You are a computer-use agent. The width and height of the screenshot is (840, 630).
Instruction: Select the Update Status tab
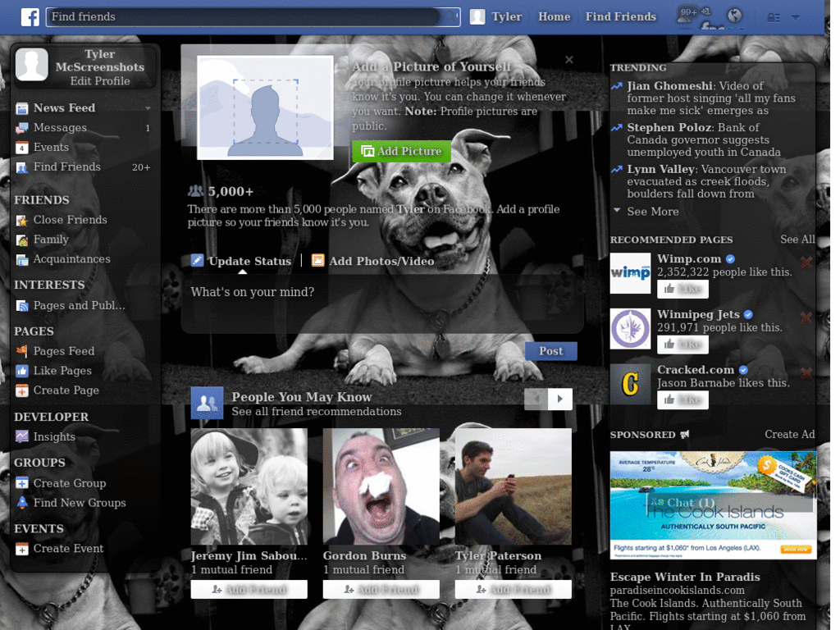coord(242,261)
